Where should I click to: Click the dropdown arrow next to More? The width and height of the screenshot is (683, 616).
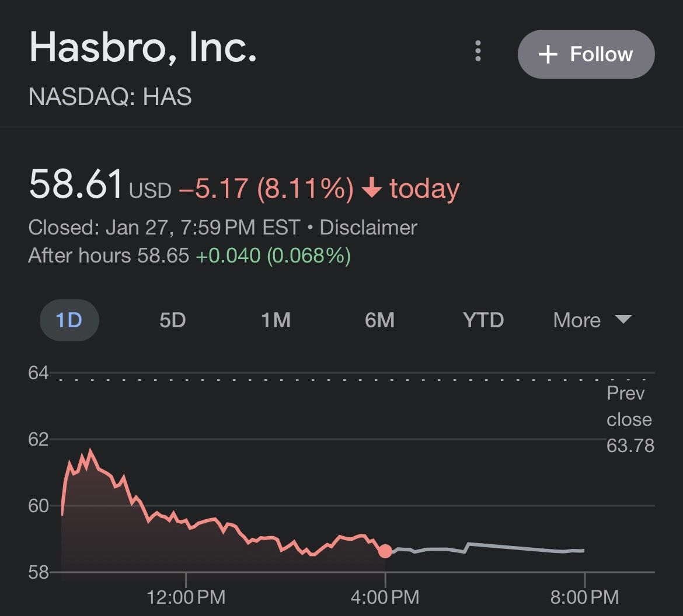[623, 319]
